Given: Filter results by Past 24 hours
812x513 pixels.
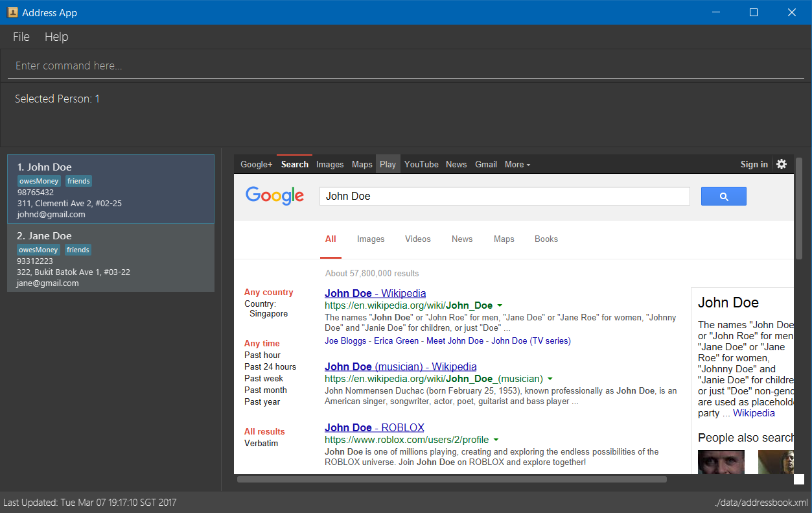Looking at the screenshot, I should pyautogui.click(x=270, y=367).
